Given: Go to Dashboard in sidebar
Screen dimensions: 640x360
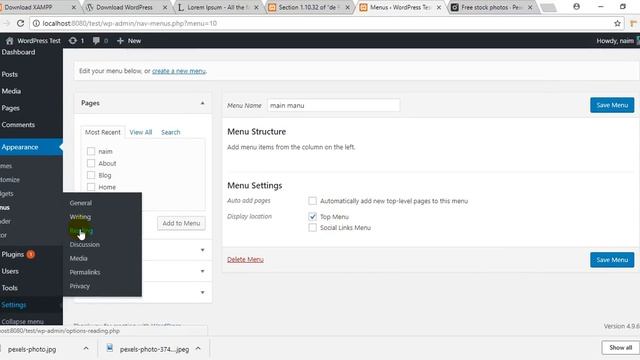Looking at the screenshot, I should pyautogui.click(x=18, y=52).
